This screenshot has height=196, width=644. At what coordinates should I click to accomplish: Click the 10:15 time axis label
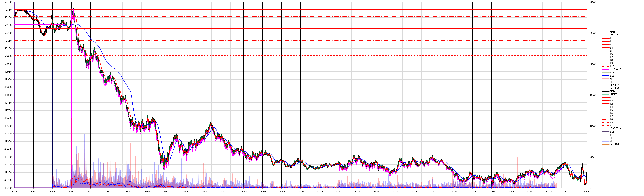click(x=167, y=192)
